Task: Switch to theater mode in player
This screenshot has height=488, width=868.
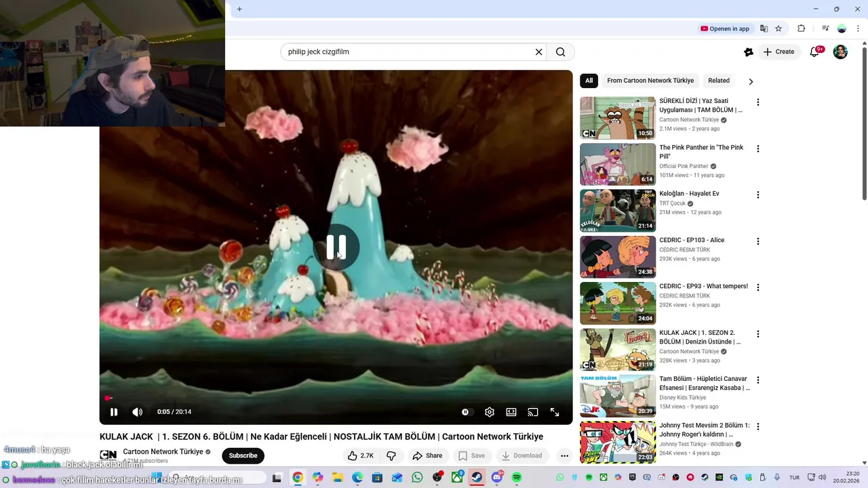Action: tap(511, 412)
